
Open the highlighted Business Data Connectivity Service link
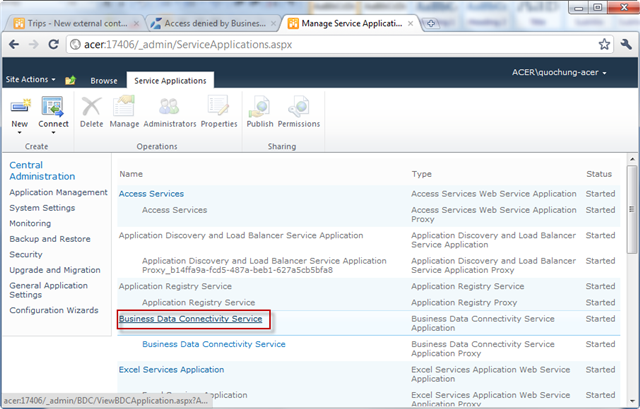(x=190, y=319)
